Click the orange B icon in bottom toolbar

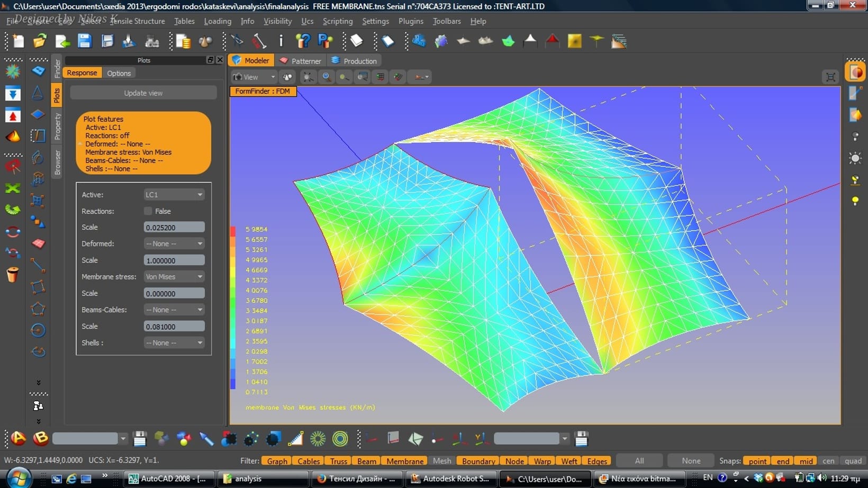point(40,438)
